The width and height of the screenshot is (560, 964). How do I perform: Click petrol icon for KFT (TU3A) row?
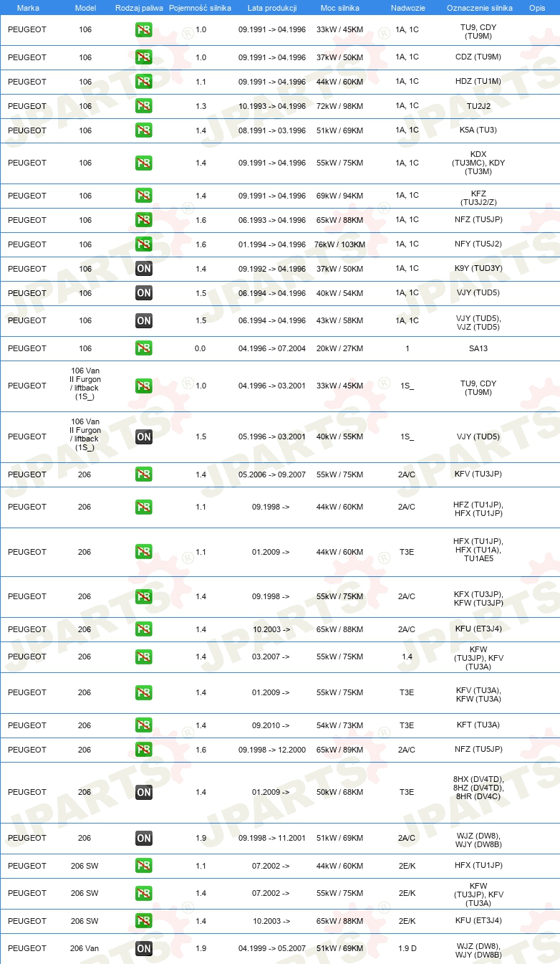point(144,725)
